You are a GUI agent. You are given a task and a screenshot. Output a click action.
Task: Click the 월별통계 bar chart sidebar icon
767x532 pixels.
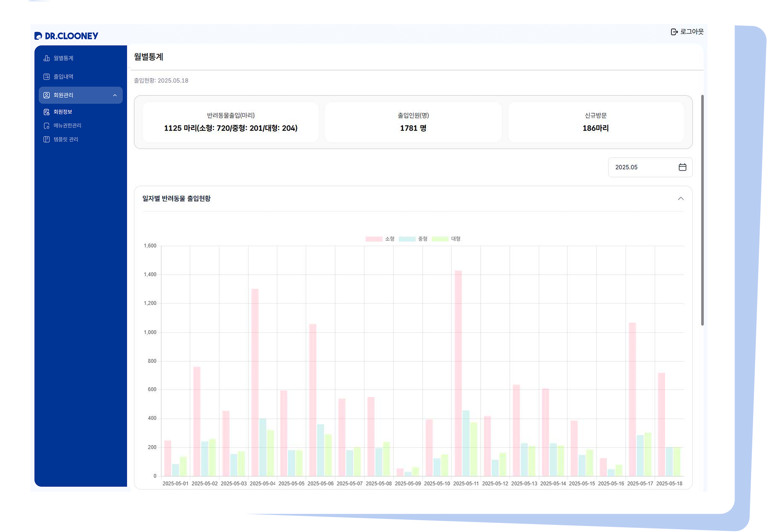pyautogui.click(x=46, y=58)
